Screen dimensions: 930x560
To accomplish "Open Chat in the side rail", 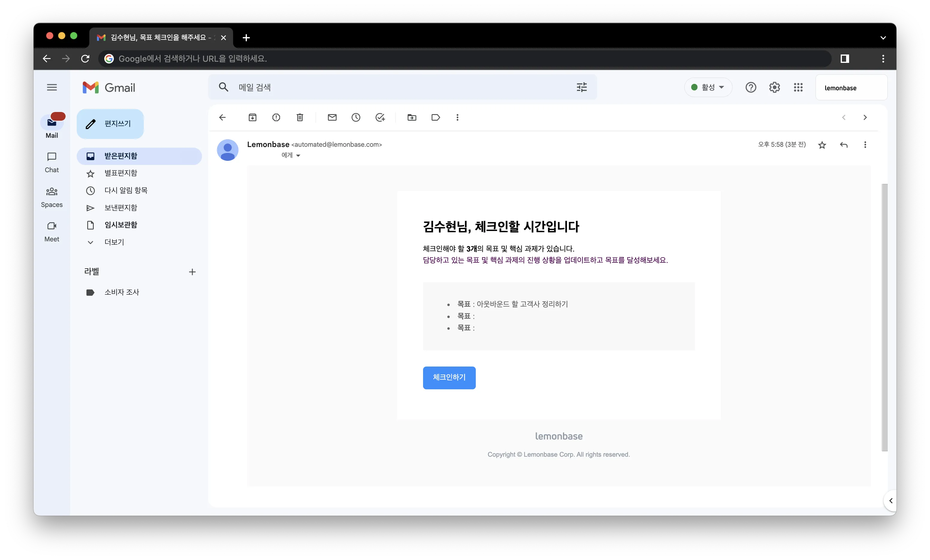I will coord(52,163).
